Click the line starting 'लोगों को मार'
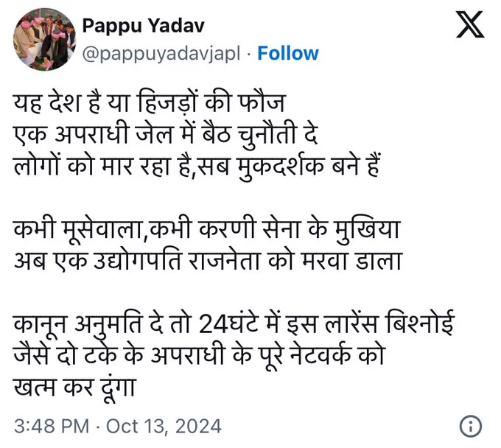The height and width of the screenshot is (448, 501). [x=197, y=165]
